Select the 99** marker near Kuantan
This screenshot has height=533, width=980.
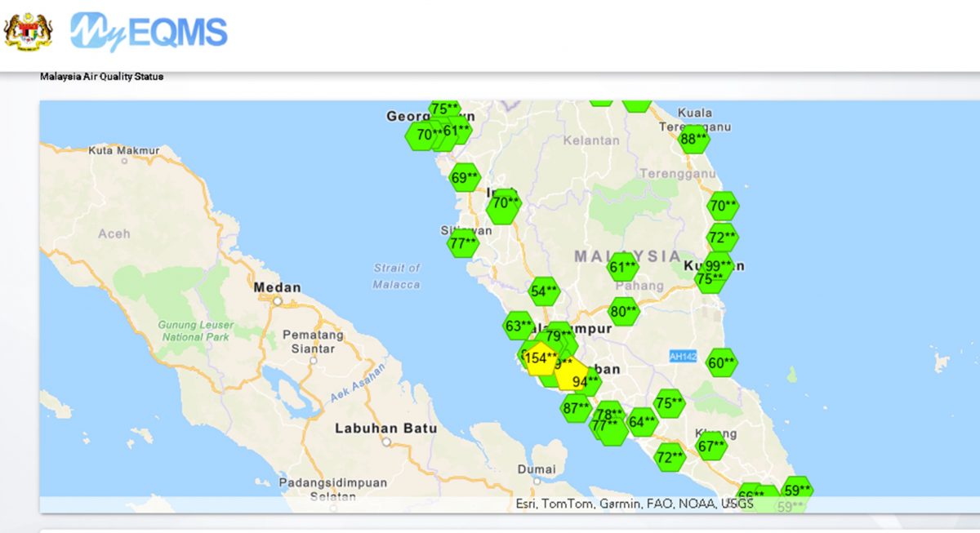[x=719, y=265]
